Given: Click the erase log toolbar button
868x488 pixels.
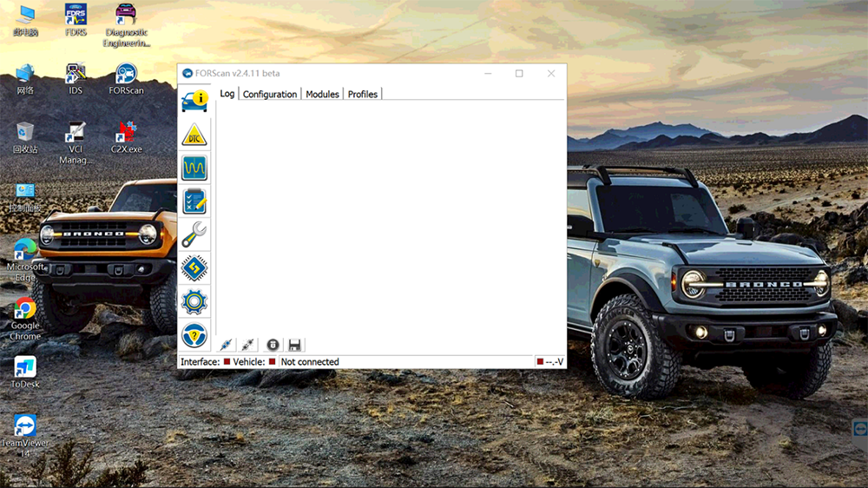Looking at the screenshot, I should 273,345.
